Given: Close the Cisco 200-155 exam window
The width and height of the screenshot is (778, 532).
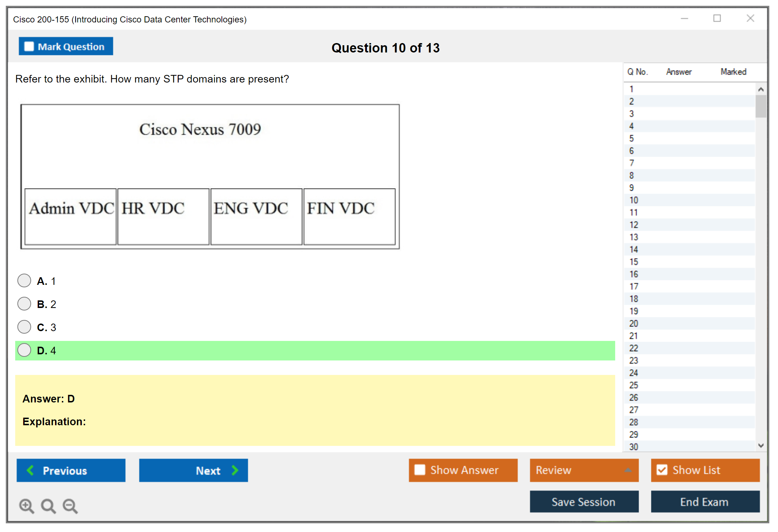Looking at the screenshot, I should [750, 18].
